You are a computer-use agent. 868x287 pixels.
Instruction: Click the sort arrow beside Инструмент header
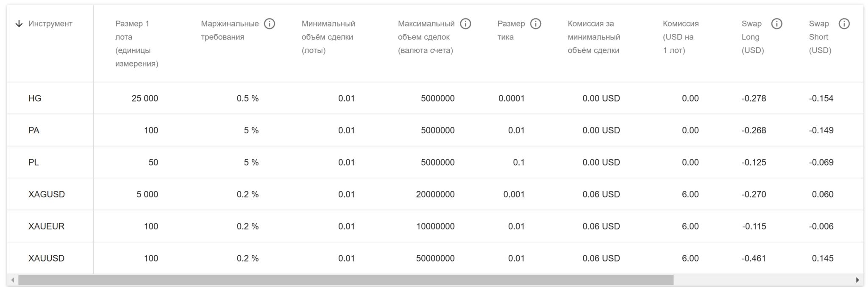click(19, 24)
